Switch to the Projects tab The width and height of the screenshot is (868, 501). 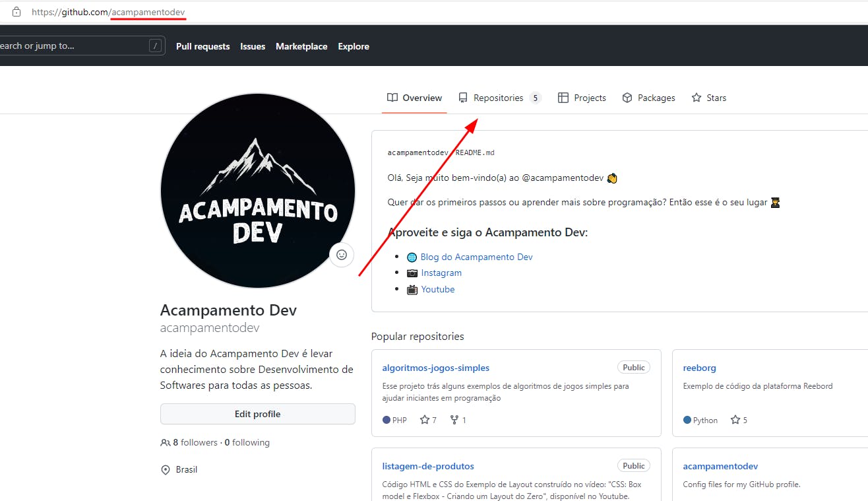[582, 98]
